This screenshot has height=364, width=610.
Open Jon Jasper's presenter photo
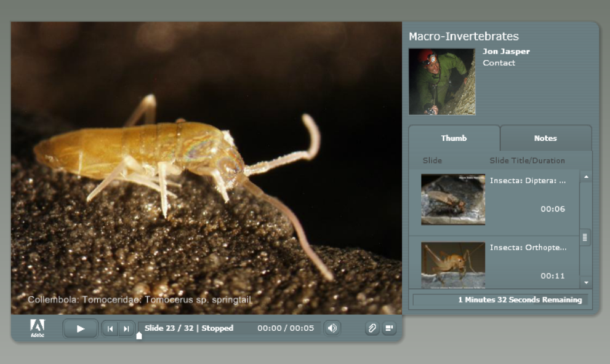coord(442,82)
